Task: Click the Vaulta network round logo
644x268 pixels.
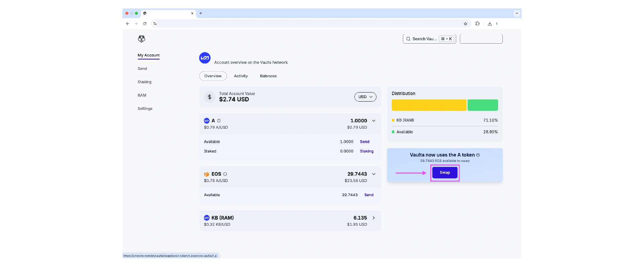Action: [205, 58]
